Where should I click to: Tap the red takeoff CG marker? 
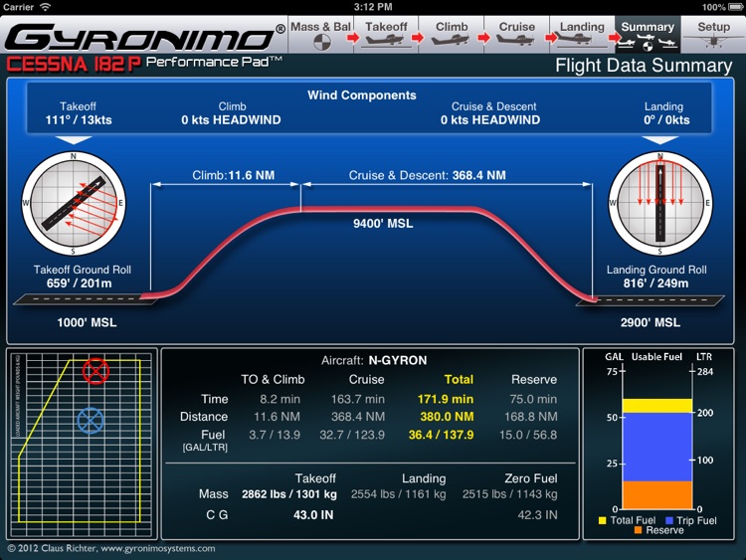[95, 371]
